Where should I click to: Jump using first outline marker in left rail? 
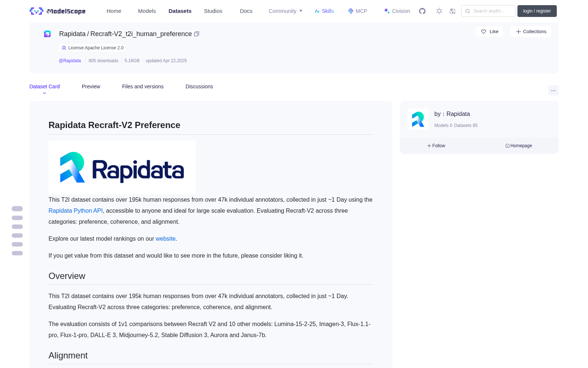pos(17,209)
